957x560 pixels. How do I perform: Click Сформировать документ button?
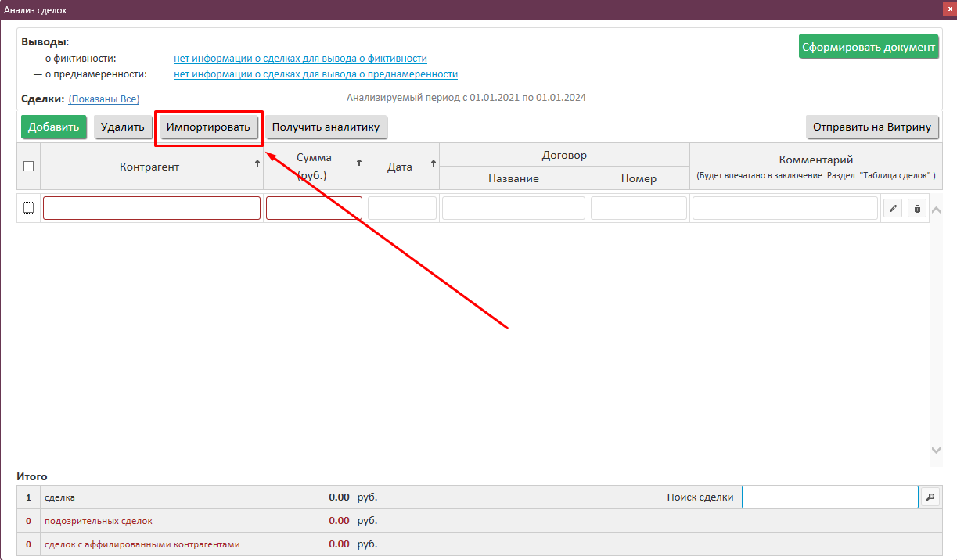[x=869, y=47]
